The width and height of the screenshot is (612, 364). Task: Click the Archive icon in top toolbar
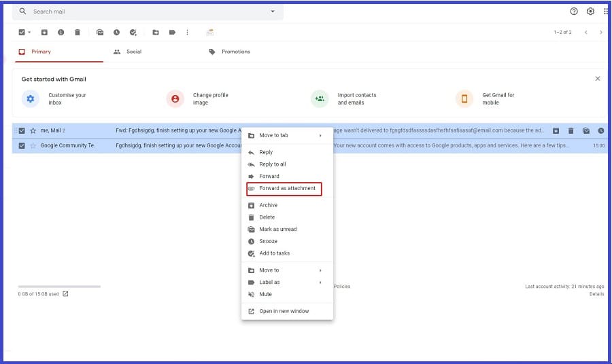click(x=44, y=33)
